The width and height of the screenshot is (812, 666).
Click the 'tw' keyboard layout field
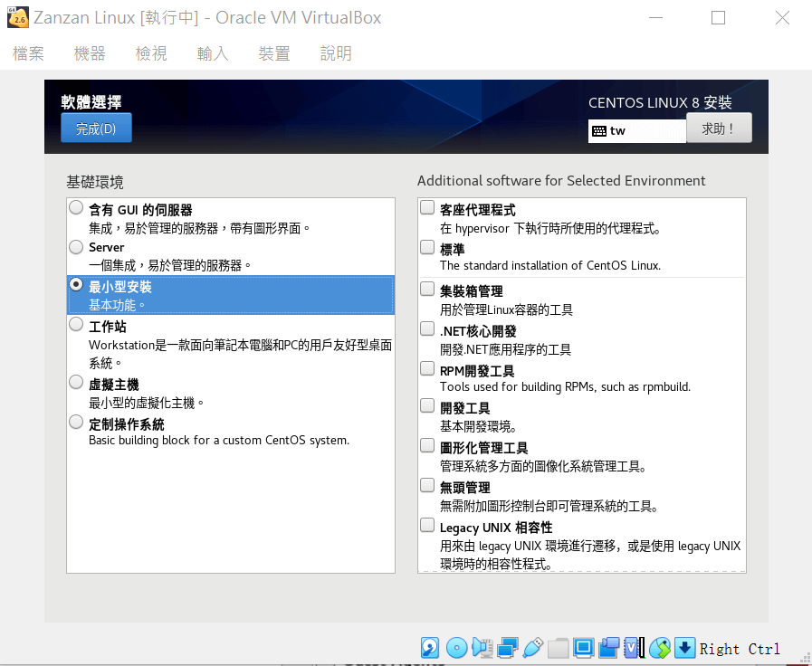tap(637, 131)
